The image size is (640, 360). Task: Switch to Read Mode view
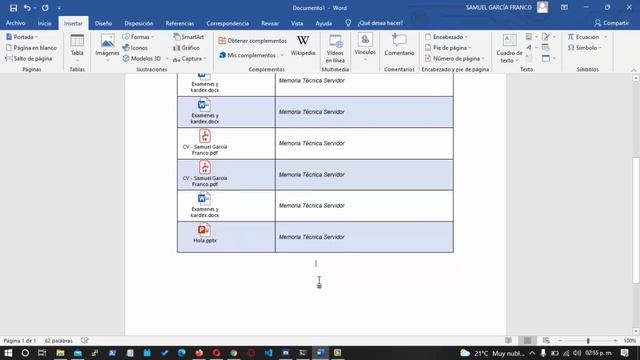(508, 340)
